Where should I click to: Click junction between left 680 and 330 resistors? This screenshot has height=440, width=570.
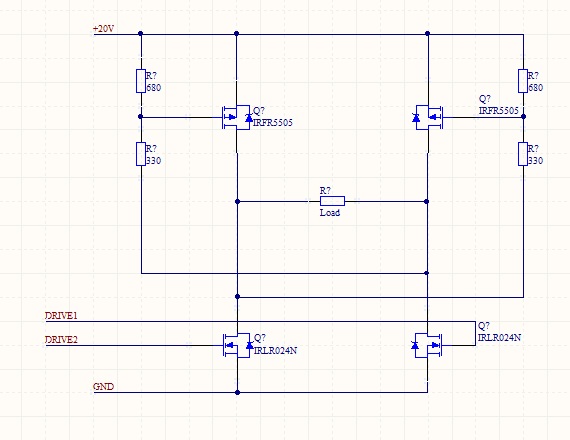141,117
